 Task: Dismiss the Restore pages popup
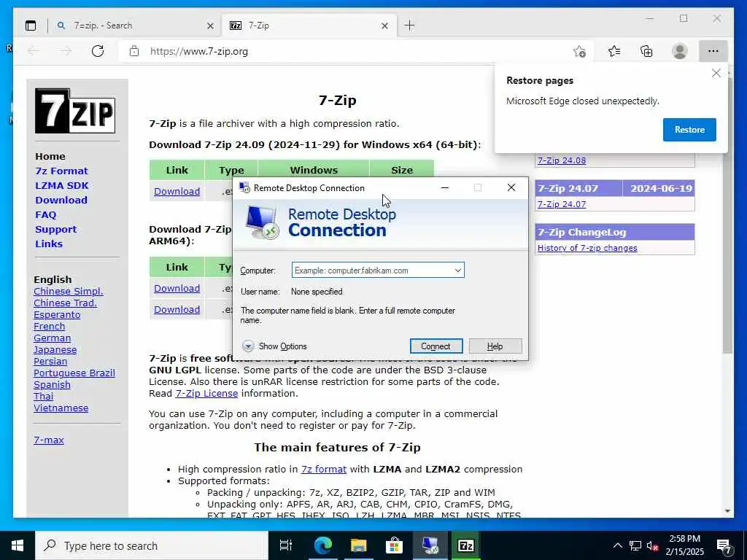click(716, 73)
